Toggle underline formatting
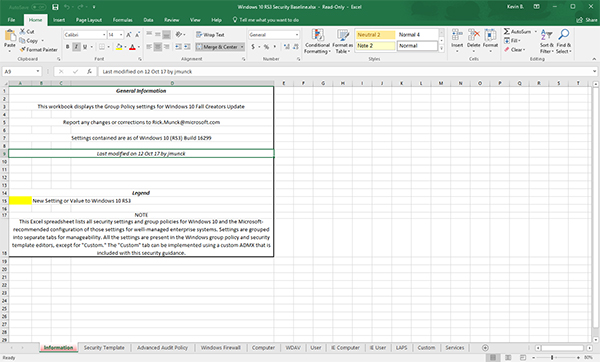 pyautogui.click(x=85, y=47)
